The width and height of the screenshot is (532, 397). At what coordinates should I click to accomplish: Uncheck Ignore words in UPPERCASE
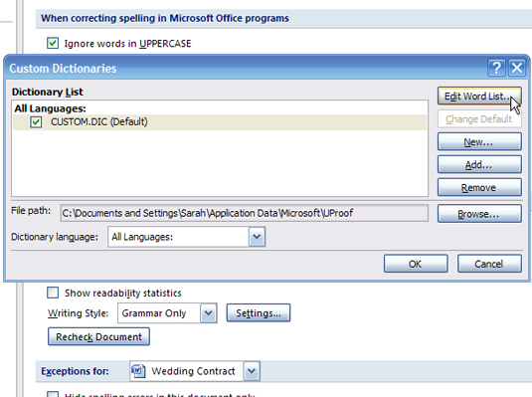click(x=53, y=43)
